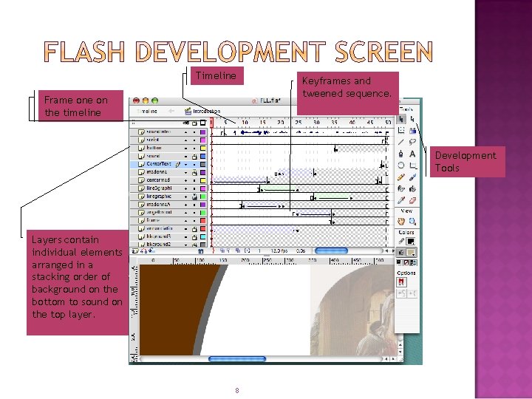Click the No Color icon
Screen dimensions: 532x399
[406, 262]
